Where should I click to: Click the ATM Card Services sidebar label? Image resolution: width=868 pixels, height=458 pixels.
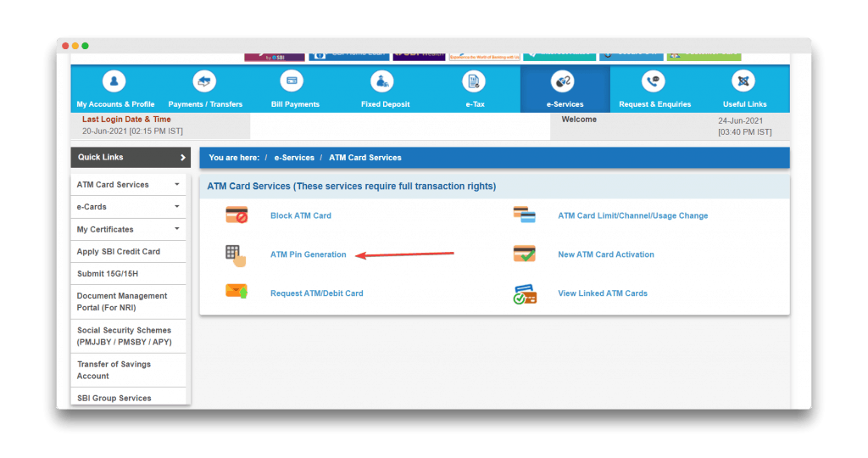tap(113, 184)
